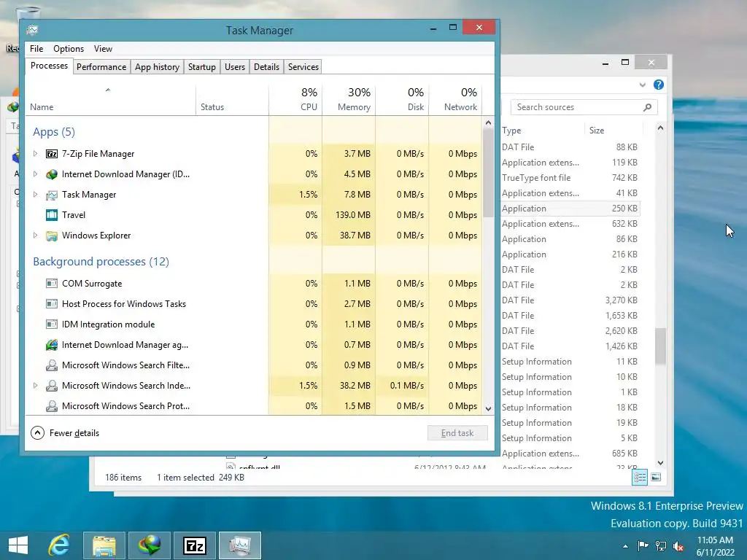Image resolution: width=747 pixels, height=560 pixels.
Task: Switch Explorer to large thumbnails view icon
Action: tap(656, 477)
